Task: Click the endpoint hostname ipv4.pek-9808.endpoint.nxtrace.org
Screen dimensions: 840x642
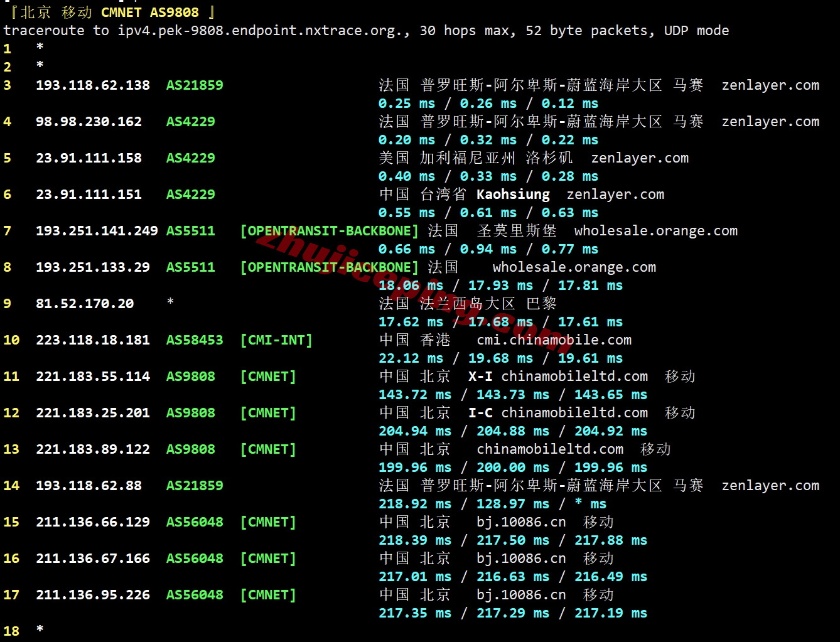Action: point(264,31)
